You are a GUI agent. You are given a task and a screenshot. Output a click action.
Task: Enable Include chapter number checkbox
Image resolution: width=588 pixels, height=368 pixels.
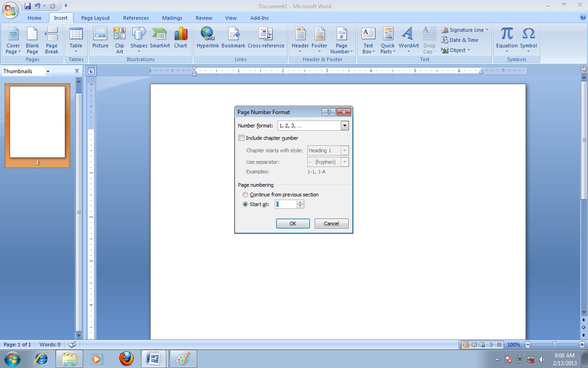click(x=241, y=138)
